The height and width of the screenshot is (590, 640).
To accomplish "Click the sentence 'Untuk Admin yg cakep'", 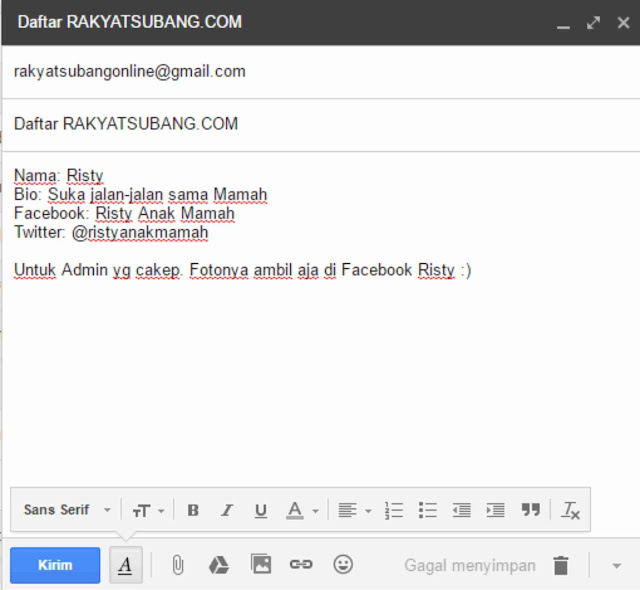I will [98, 270].
